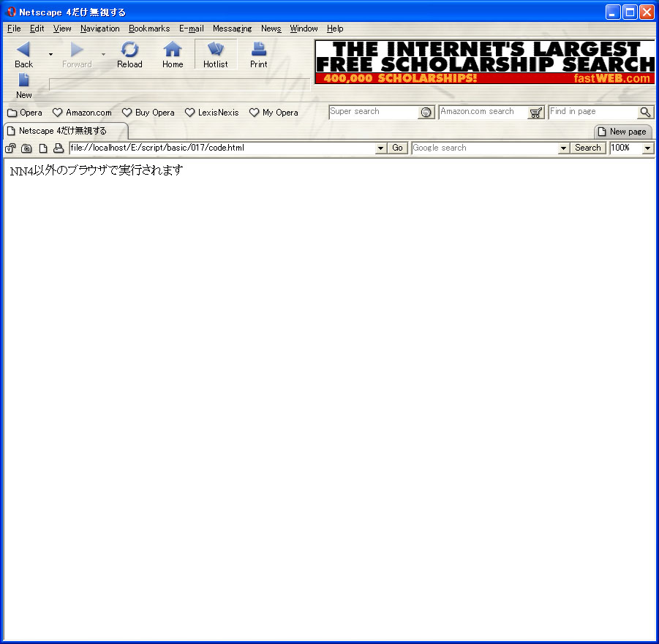
Task: Minimize the Opera window
Action: coord(613,12)
